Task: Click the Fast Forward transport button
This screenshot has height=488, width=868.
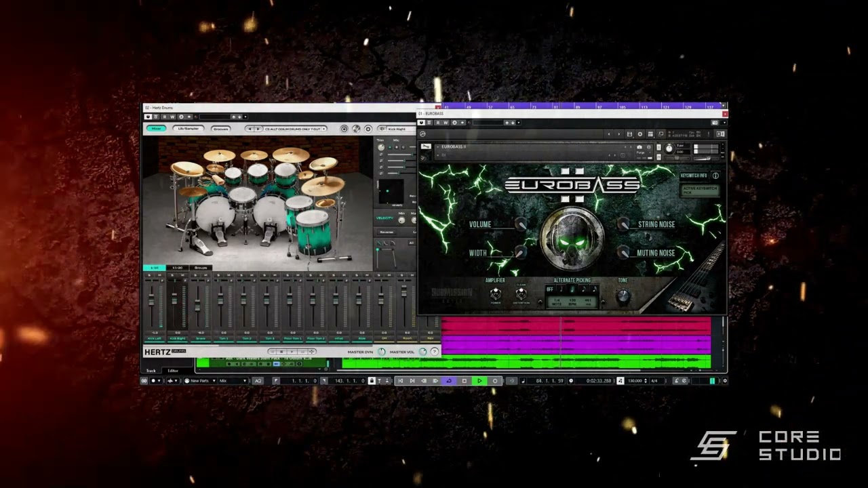Action: 435,381
